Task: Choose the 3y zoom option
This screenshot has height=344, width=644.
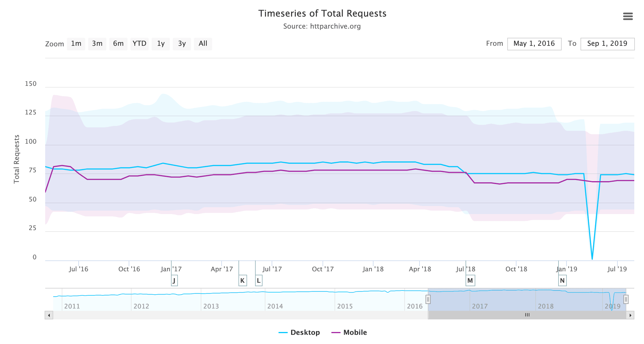Action: click(x=182, y=44)
